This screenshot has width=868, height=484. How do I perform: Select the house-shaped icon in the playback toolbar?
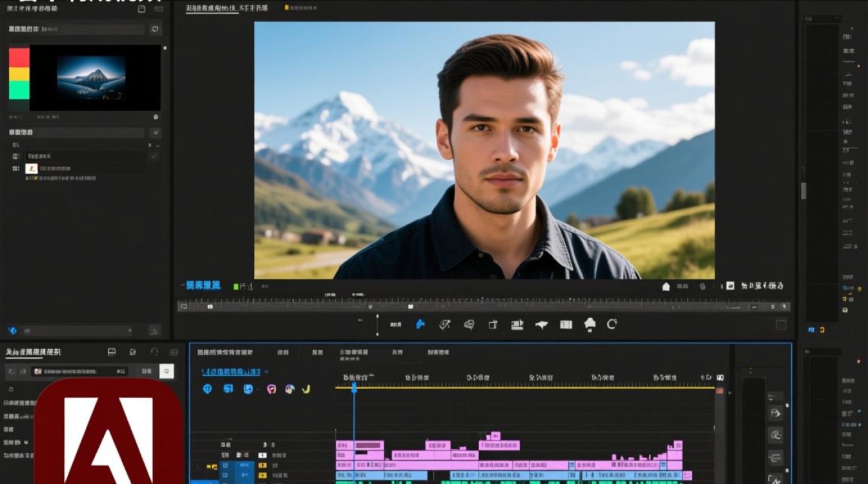click(x=590, y=324)
